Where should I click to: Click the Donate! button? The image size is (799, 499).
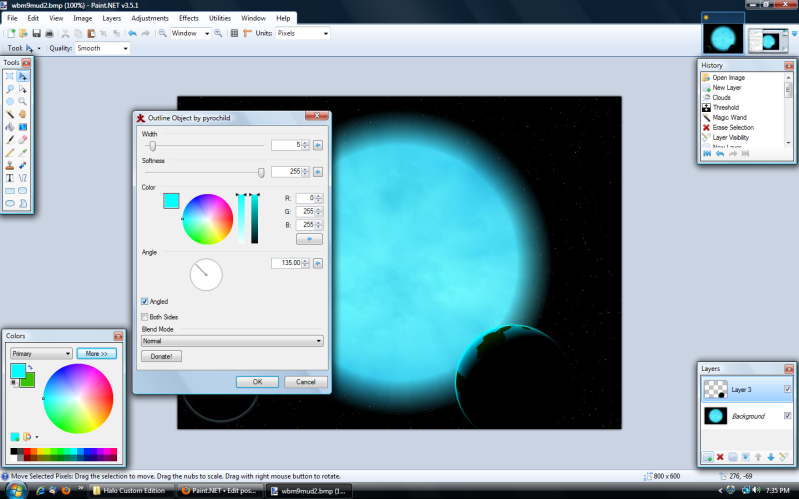161,356
